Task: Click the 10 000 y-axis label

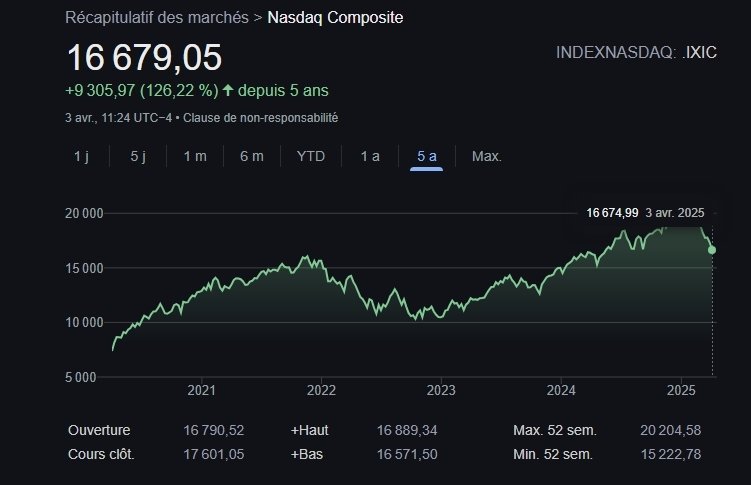Action: pyautogui.click(x=84, y=323)
